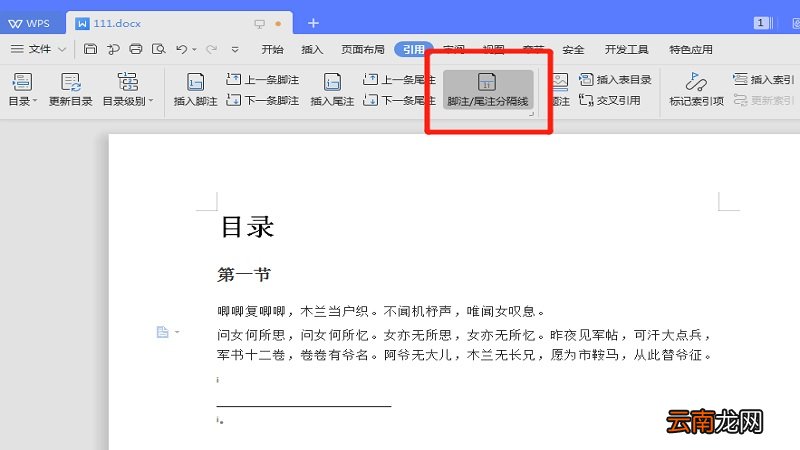Screen dimensions: 800x450
Task: Toggle 脚注/尾注分隔线 button
Action: click(488, 89)
